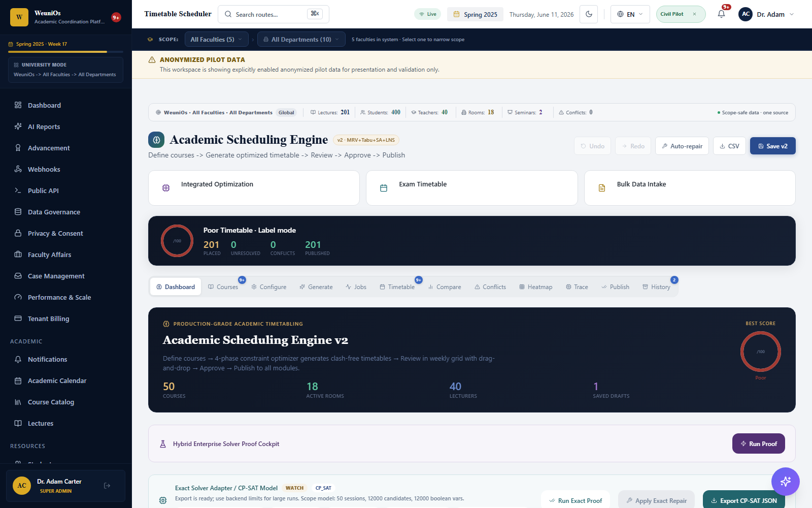Switch to the Jobs tab
The height and width of the screenshot is (508, 812).
click(x=356, y=287)
